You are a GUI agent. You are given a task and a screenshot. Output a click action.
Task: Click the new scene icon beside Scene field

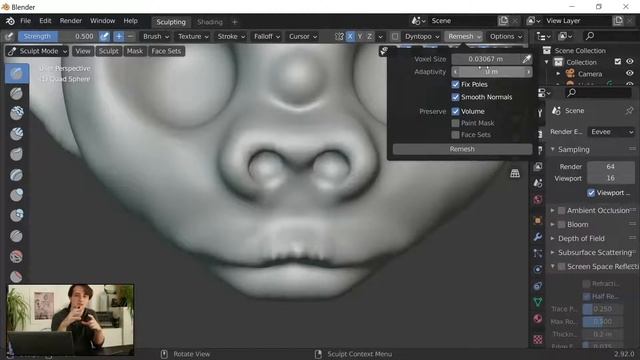click(x=504, y=21)
